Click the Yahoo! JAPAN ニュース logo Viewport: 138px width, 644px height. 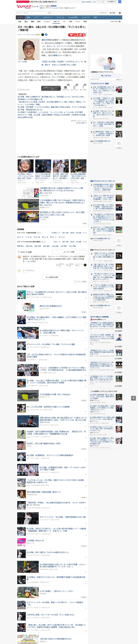point(27,7)
